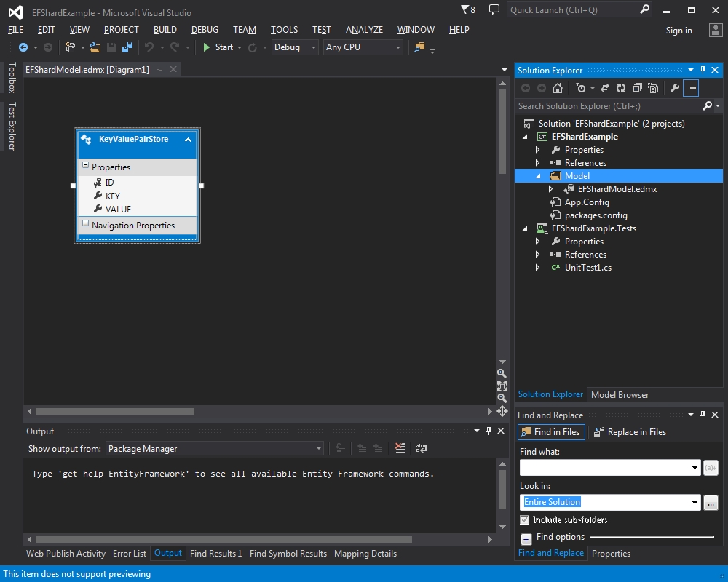Click Sync with Active Document icon
The image size is (728, 582).
coord(604,88)
